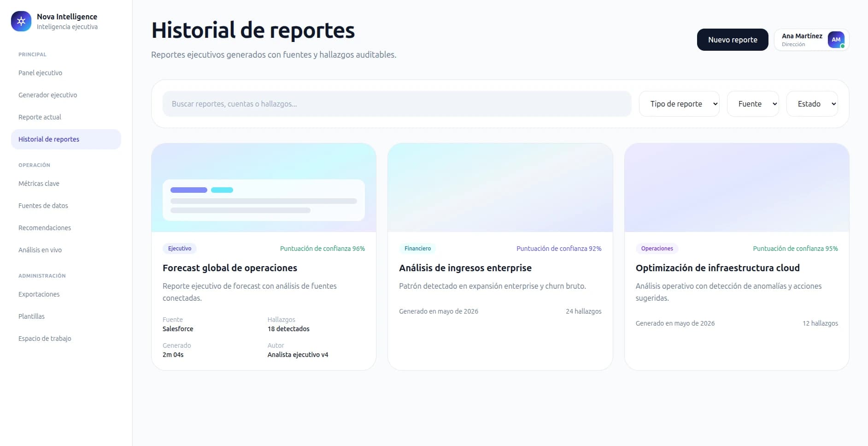Expand the Fuente filter dropdown

(753, 104)
